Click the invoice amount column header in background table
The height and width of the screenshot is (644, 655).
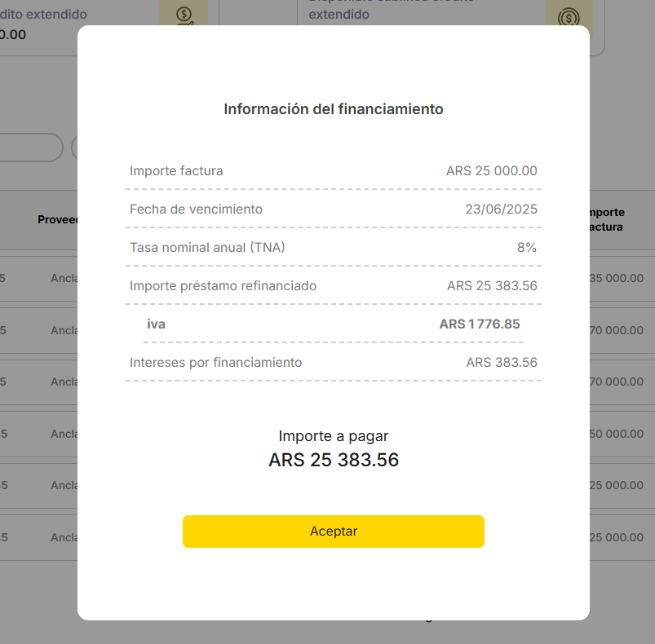tap(606, 220)
